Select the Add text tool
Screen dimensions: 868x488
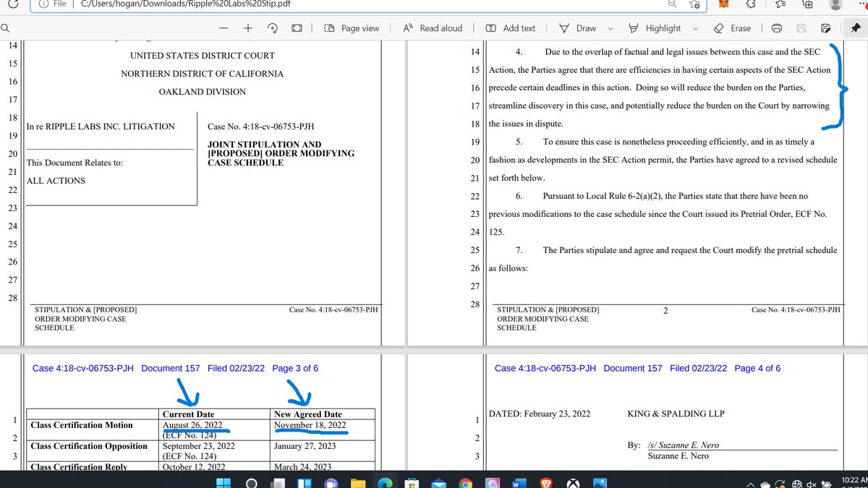tap(511, 28)
